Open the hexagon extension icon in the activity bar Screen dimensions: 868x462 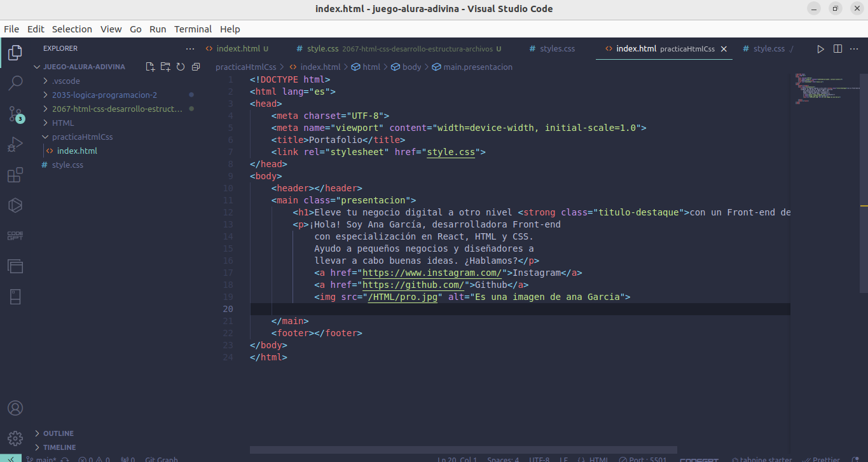15,205
